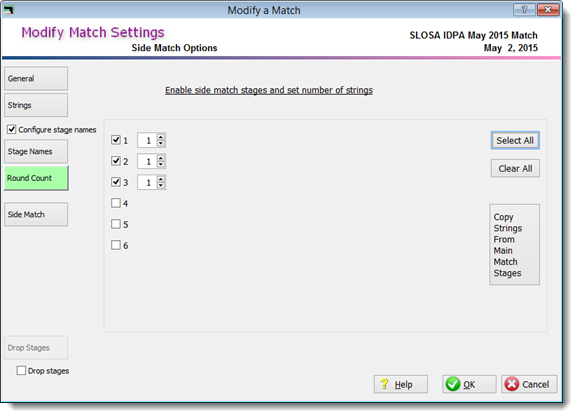
Task: Increase strings for stage 1 with up arrow
Action: (x=161, y=137)
